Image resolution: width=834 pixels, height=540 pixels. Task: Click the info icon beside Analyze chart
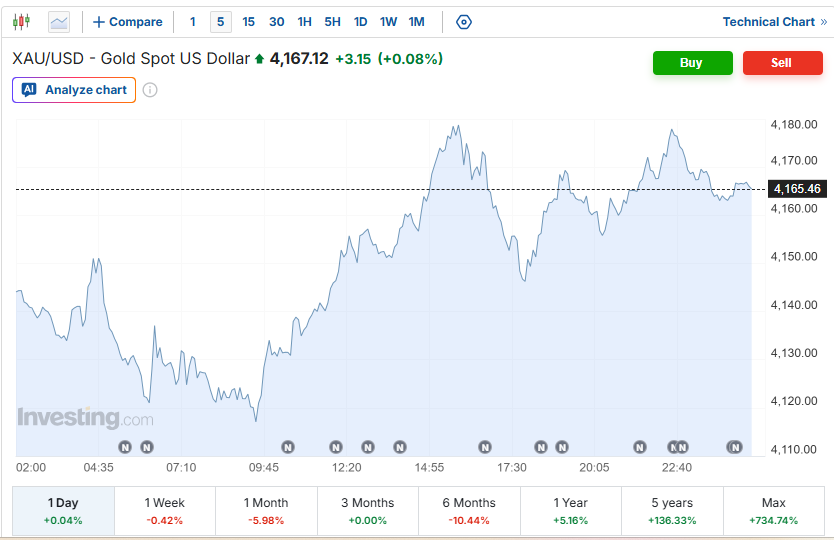(150, 90)
